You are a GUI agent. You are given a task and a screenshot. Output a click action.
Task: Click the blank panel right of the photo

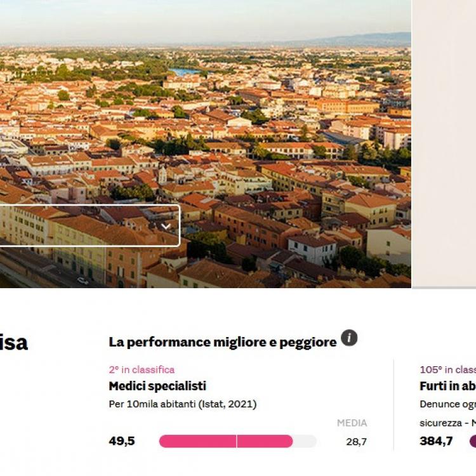[444, 140]
